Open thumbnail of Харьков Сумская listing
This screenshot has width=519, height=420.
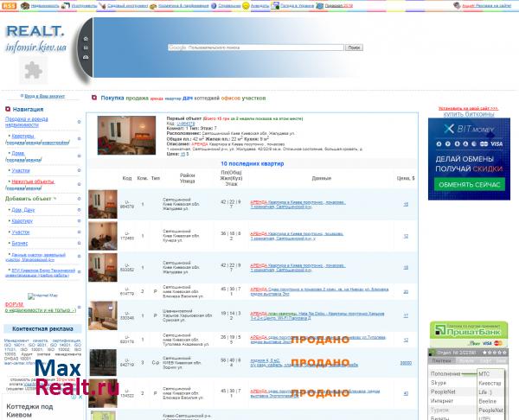coord(103,315)
